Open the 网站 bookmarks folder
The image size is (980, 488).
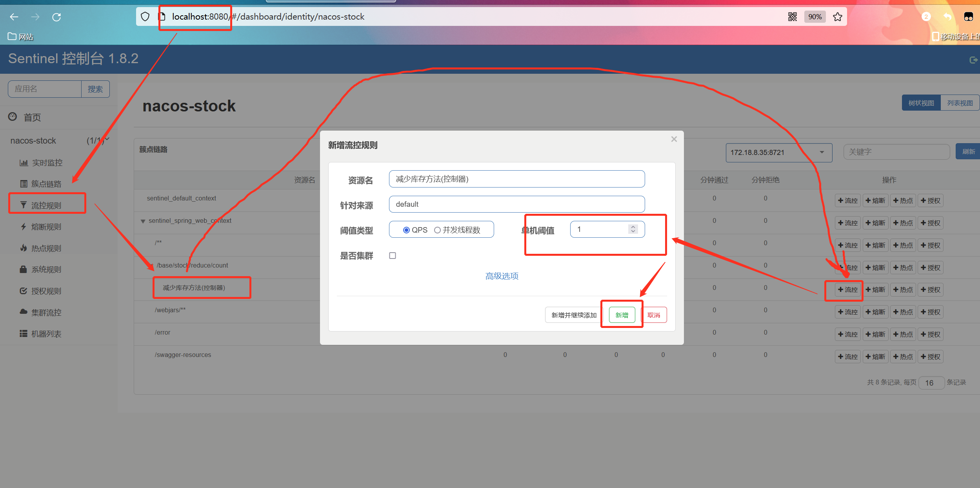coord(20,36)
